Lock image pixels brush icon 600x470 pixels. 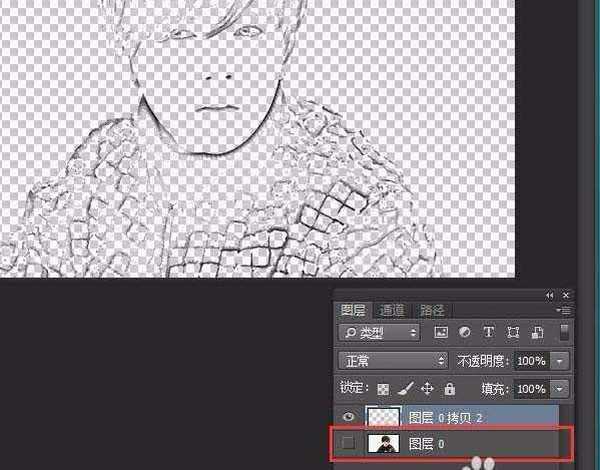click(404, 388)
